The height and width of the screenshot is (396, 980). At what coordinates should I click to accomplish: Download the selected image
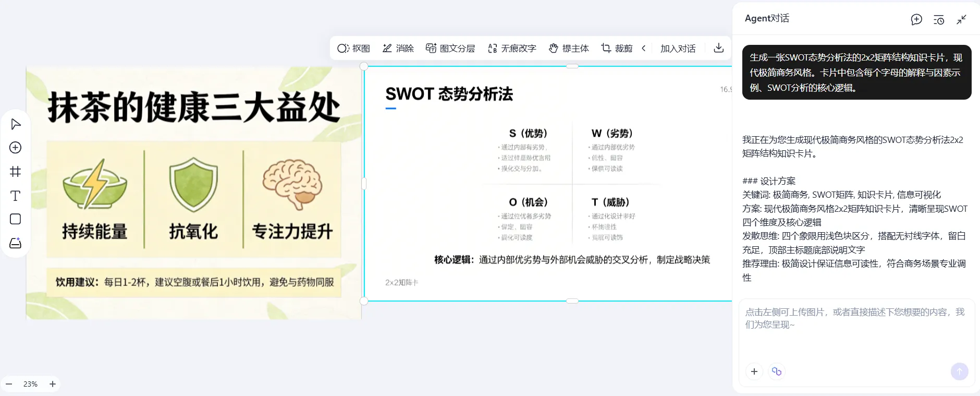coord(718,48)
